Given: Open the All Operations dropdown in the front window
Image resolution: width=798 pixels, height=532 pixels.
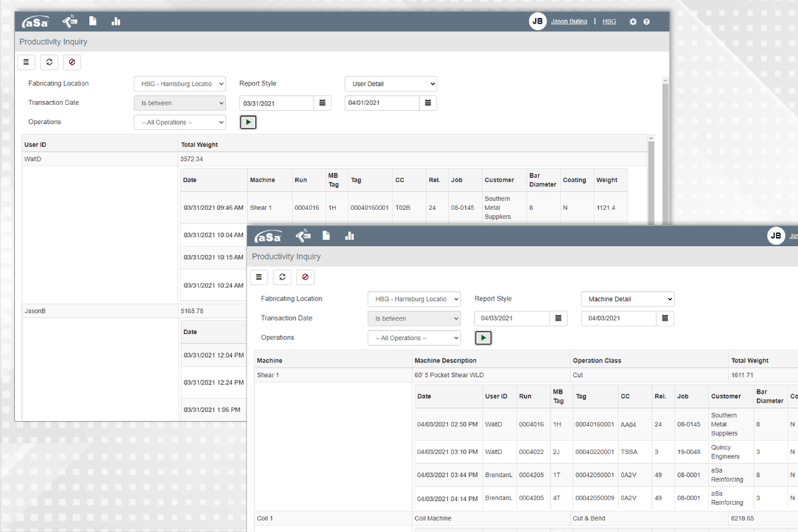Looking at the screenshot, I should click(x=414, y=338).
